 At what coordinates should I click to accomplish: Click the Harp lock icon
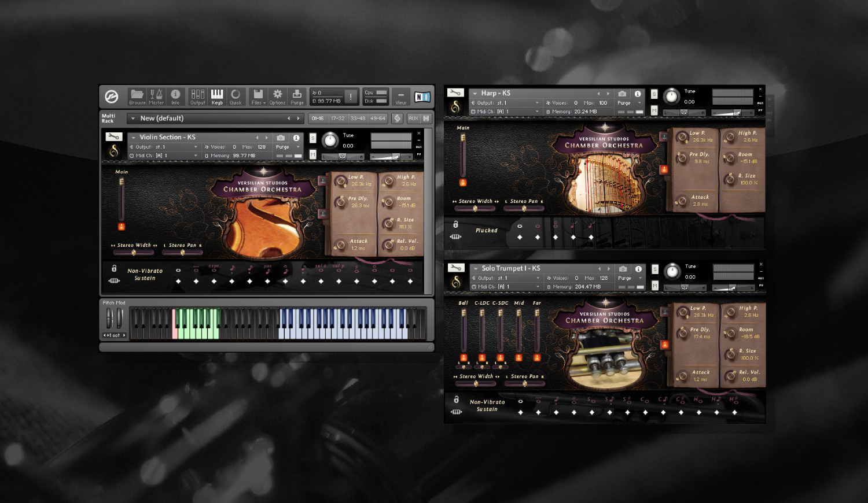(455, 224)
